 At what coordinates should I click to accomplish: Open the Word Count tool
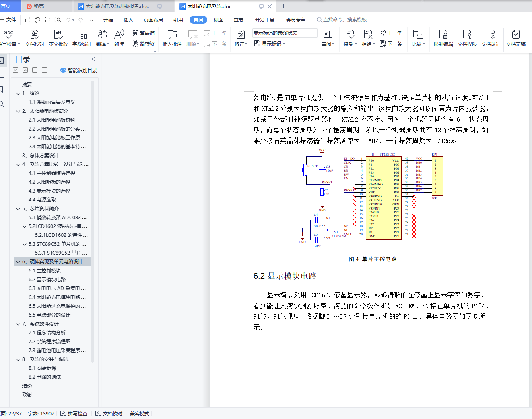pos(82,38)
